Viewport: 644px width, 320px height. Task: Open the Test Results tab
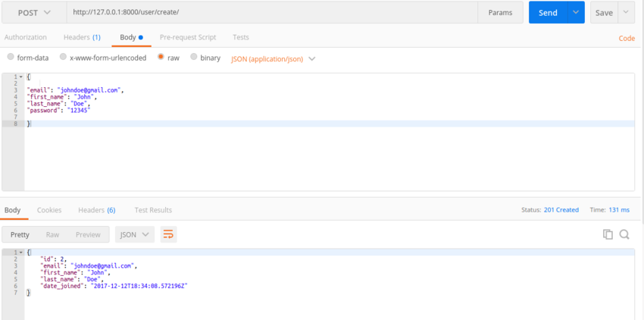click(x=153, y=210)
